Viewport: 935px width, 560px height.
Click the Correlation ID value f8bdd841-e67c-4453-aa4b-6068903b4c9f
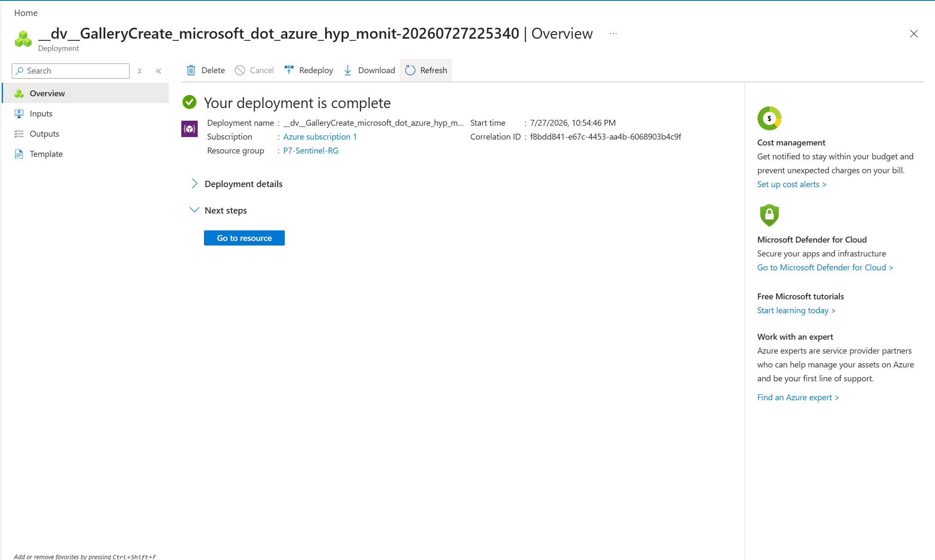(605, 137)
